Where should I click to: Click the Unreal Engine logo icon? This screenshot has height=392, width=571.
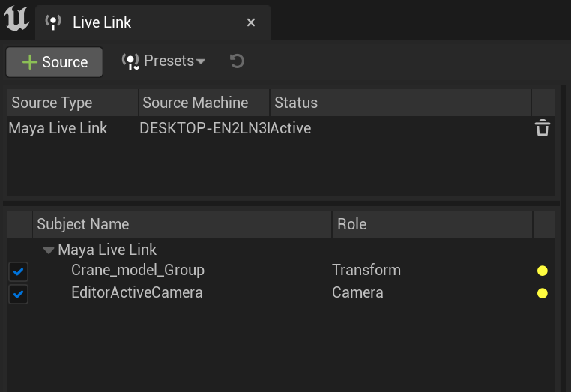16,19
